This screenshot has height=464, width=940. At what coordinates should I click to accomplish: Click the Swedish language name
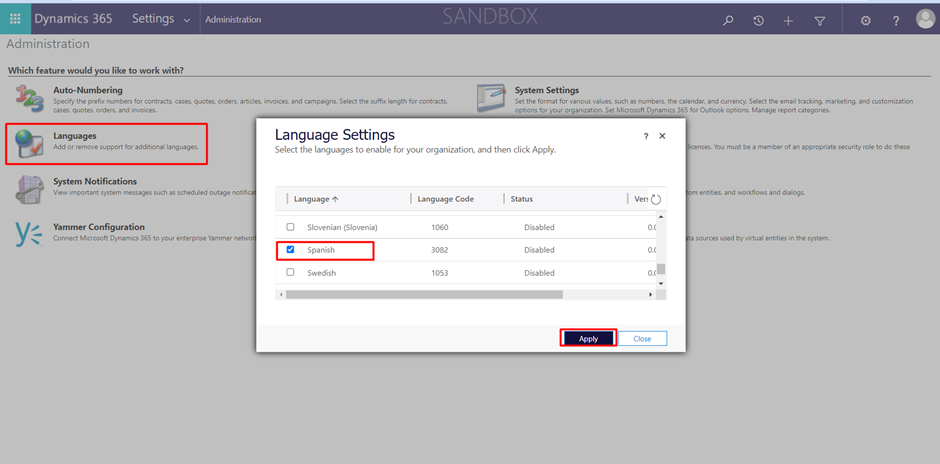(x=321, y=273)
